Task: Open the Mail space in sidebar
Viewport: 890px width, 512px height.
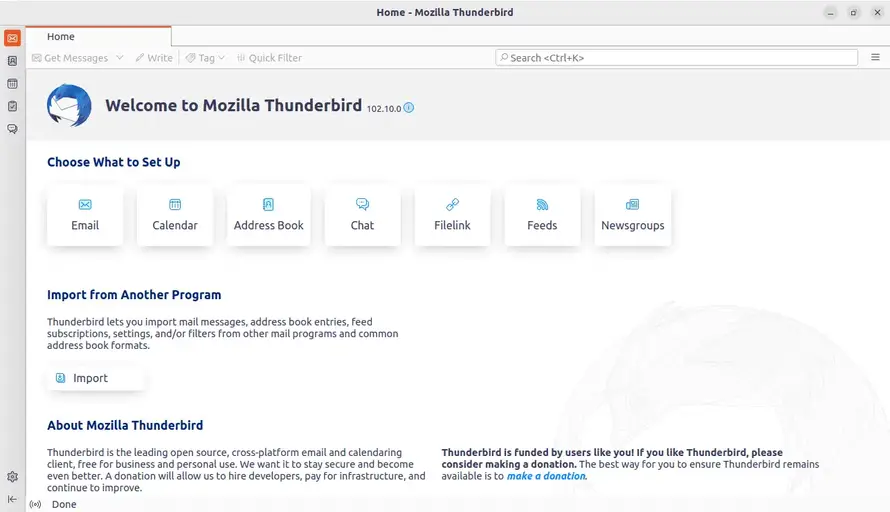Action: [12, 38]
